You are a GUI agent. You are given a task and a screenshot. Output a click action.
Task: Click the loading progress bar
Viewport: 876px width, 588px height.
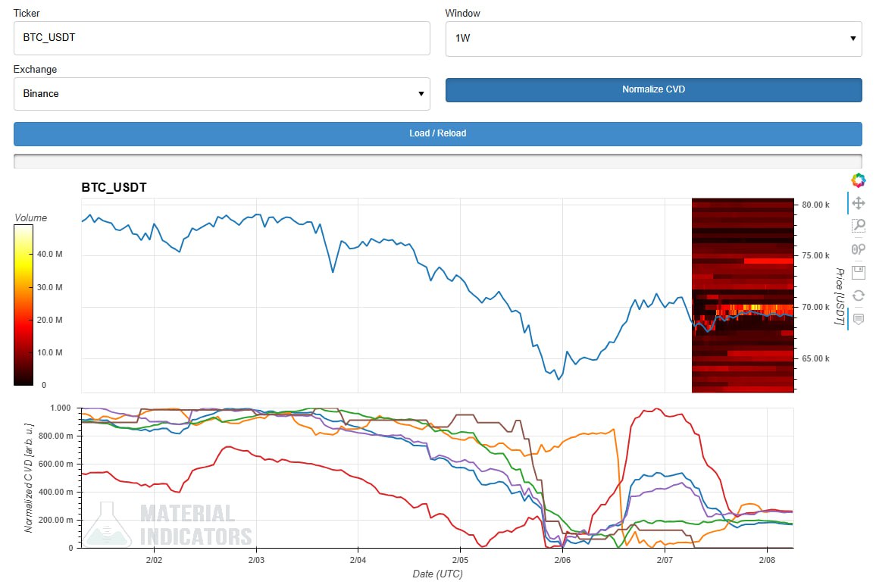437,161
